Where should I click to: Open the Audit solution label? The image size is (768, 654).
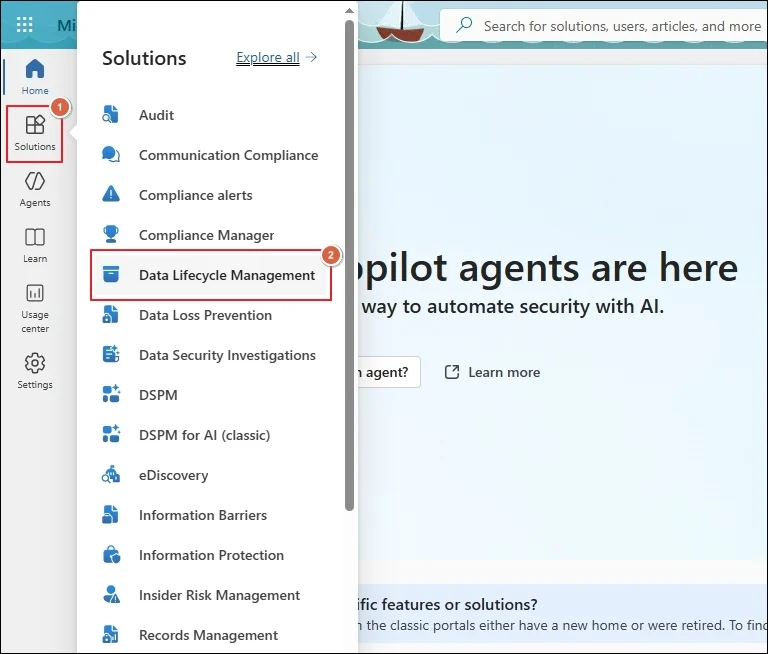[x=156, y=115]
